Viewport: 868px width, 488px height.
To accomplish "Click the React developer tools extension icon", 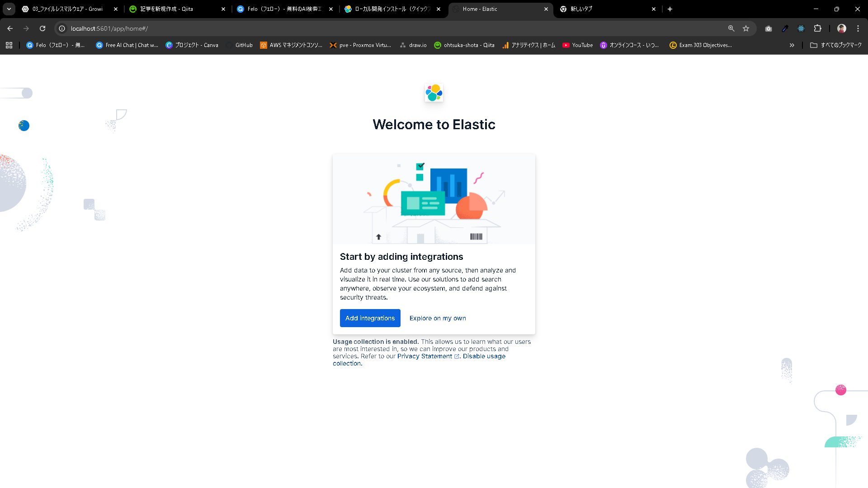I will pyautogui.click(x=801, y=28).
